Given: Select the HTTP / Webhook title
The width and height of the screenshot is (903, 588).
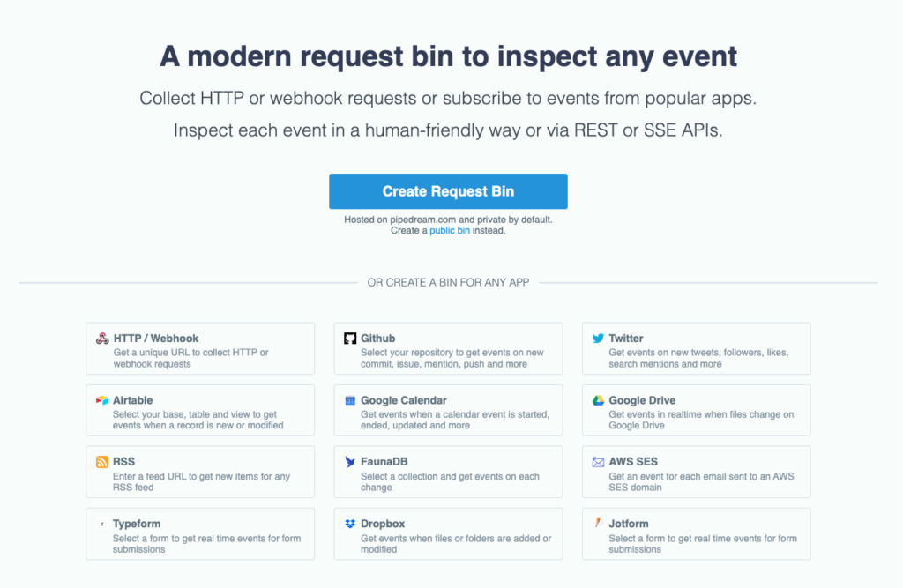Looking at the screenshot, I should [155, 339].
